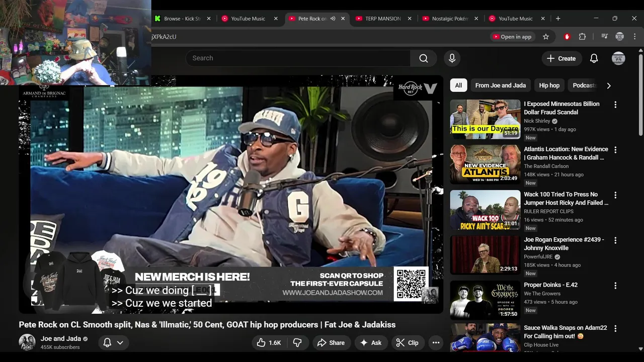644x362 pixels.
Task: Select the Hip hop filter chip
Action: [549, 85]
